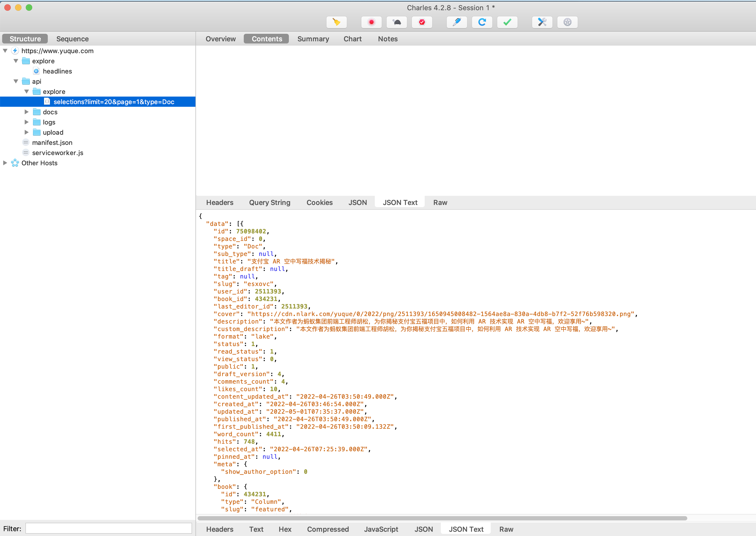The image size is (756, 536).
Task: Collapse the www.yuque.com host tree
Action: point(5,51)
